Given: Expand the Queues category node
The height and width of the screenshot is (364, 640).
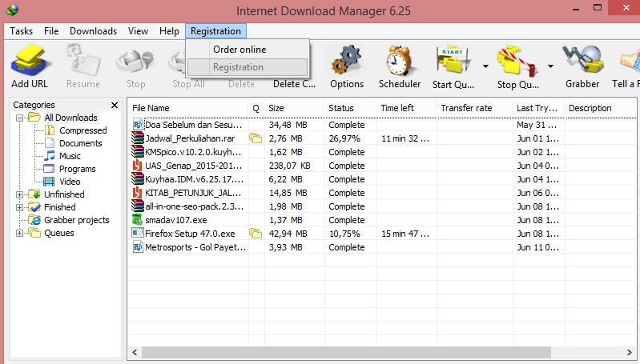Looking at the screenshot, I should (19, 233).
